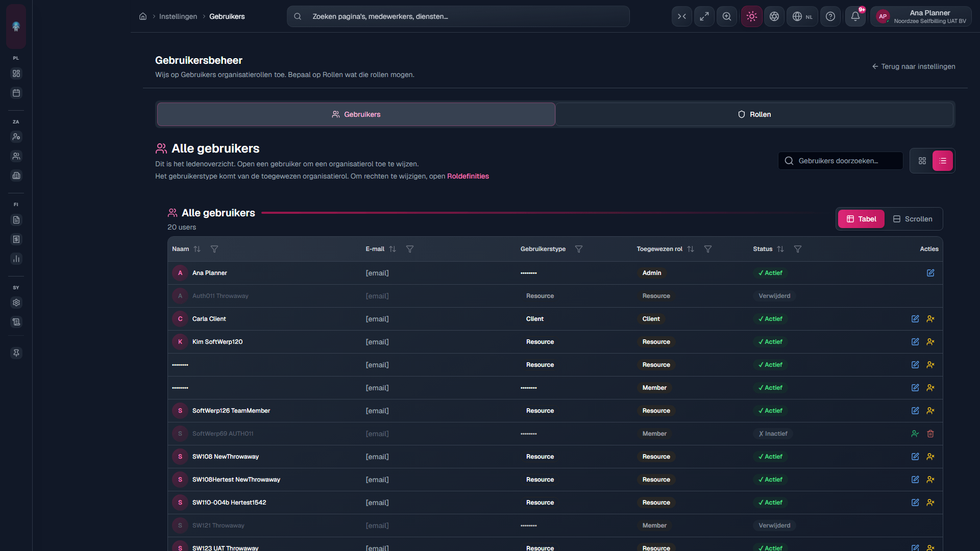Reactivate the SoftWerp69 AUTH011 user
Viewport: 980px width, 551px height.
click(915, 434)
